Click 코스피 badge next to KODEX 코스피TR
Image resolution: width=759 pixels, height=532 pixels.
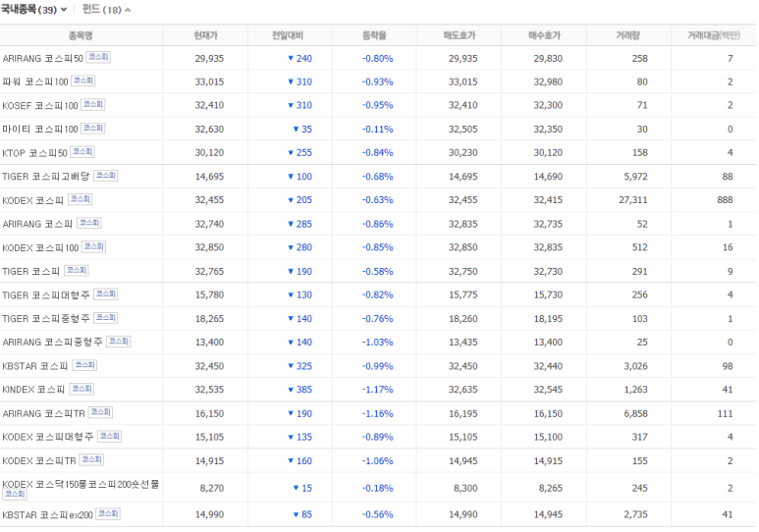click(91, 459)
